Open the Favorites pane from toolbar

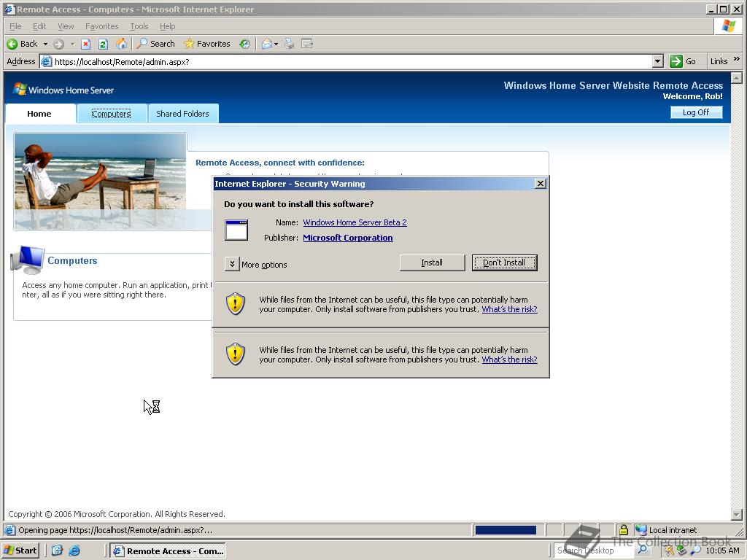(x=207, y=44)
